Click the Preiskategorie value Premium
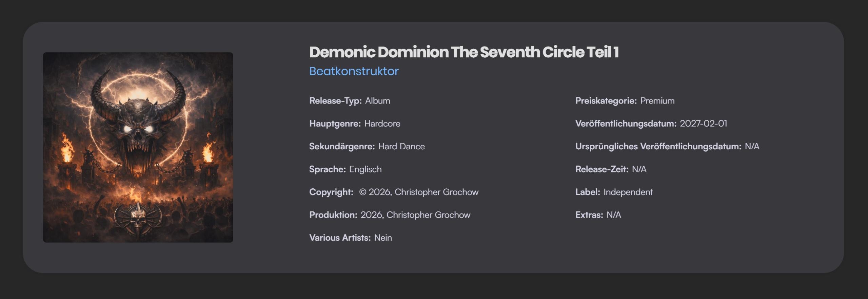 coord(657,101)
